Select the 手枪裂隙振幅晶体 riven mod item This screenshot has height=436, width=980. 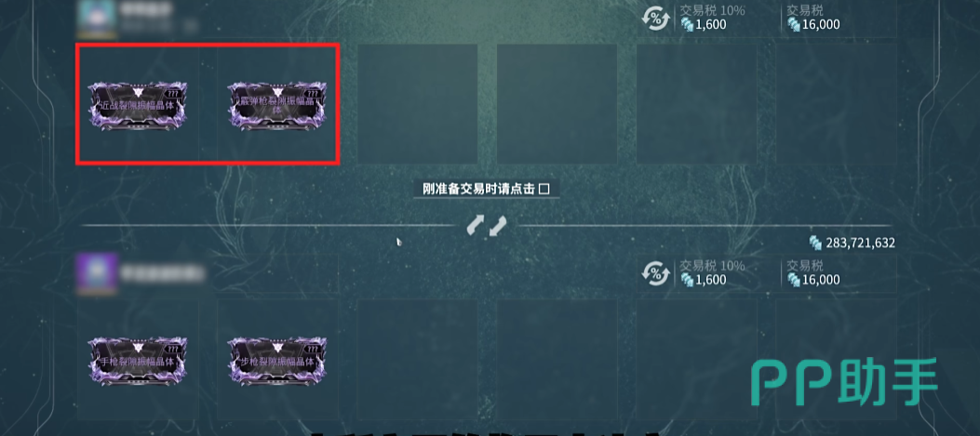point(138,361)
